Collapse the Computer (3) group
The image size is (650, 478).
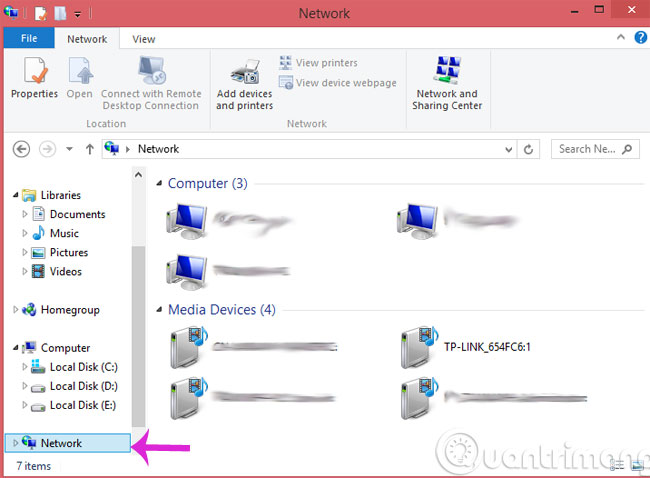click(x=159, y=183)
